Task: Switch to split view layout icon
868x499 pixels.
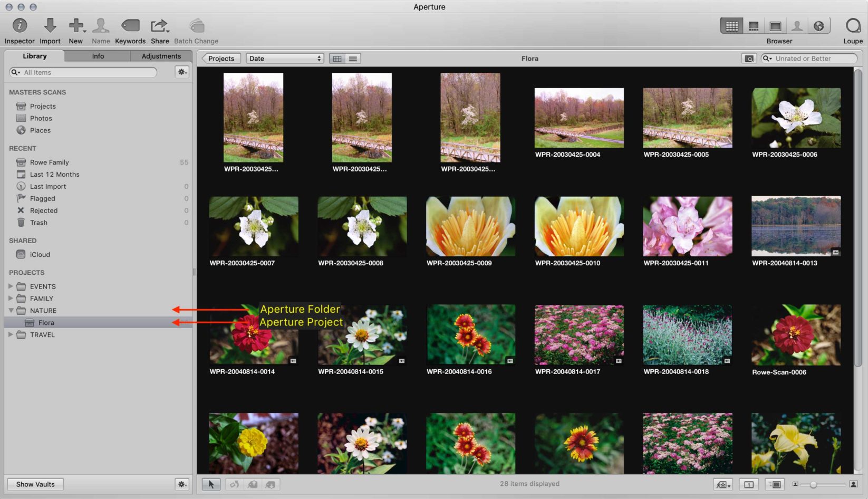Action: 754,26
